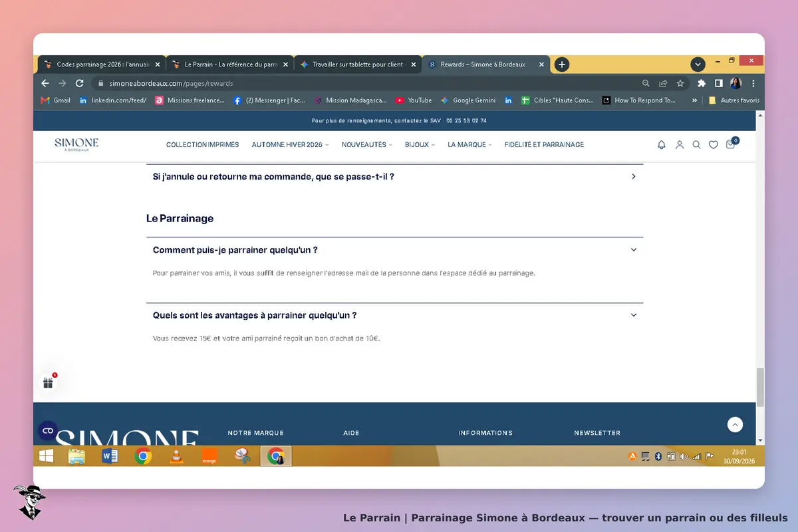Expand the cancel or return order question
Screen dimensions: 798x532
click(395, 177)
